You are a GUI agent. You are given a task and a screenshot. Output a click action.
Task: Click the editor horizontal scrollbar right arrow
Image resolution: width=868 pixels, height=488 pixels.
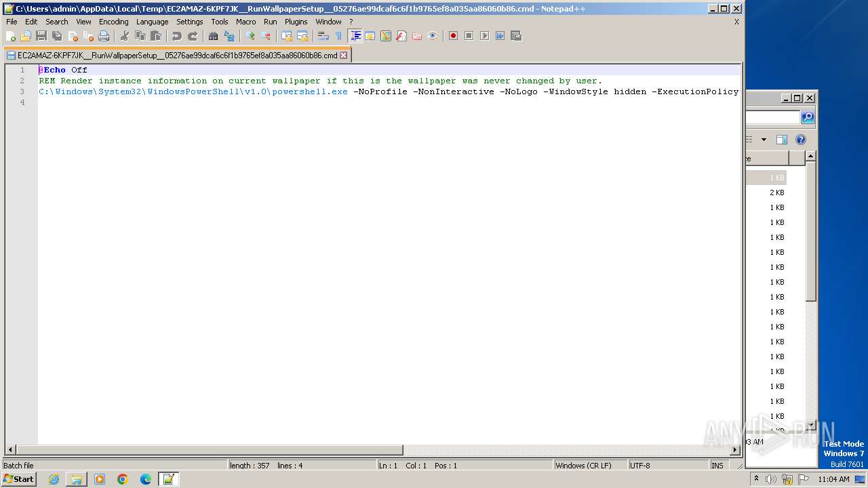click(x=735, y=450)
